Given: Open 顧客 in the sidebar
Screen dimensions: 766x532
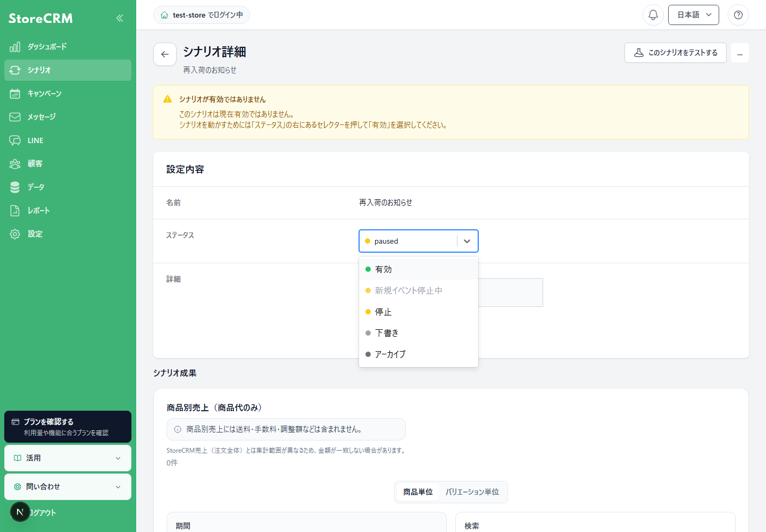Looking at the screenshot, I should (x=68, y=164).
